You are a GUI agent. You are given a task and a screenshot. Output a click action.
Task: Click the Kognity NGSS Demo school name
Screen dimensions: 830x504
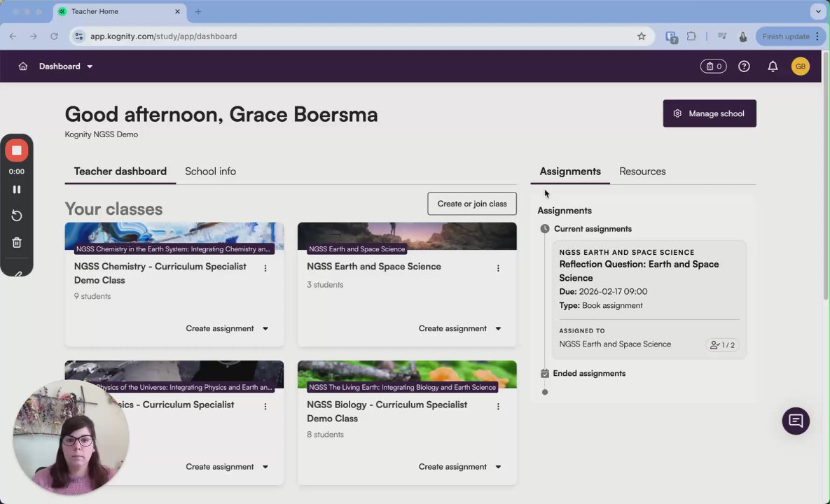(101, 134)
